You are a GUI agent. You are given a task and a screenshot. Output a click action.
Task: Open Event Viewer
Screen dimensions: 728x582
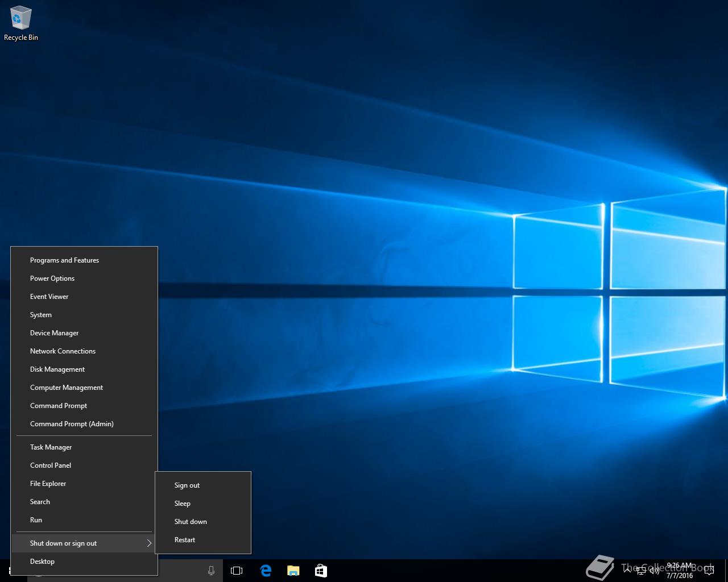(x=84, y=297)
